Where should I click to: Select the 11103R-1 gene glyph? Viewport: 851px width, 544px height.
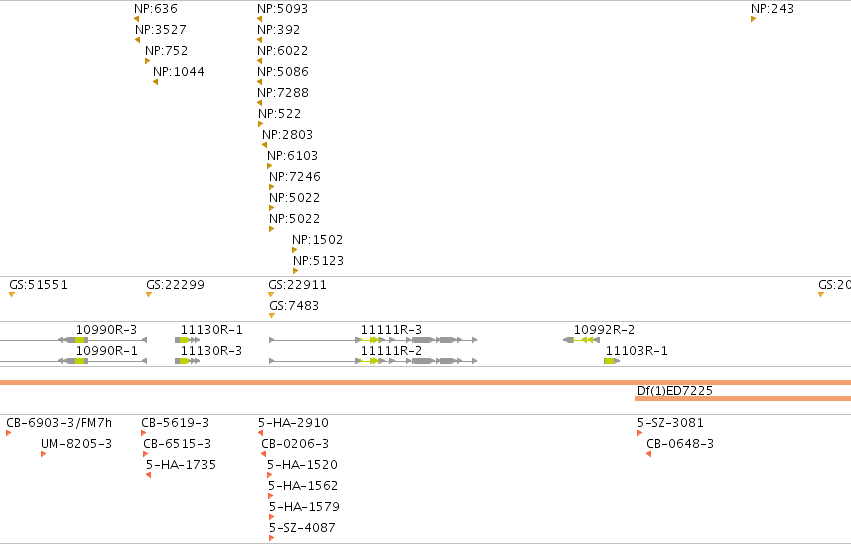coord(612,361)
